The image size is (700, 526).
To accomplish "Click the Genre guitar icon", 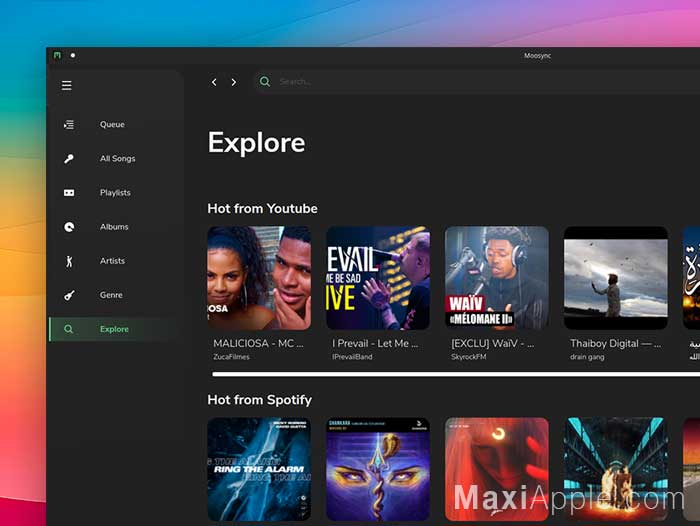I will coord(69,295).
